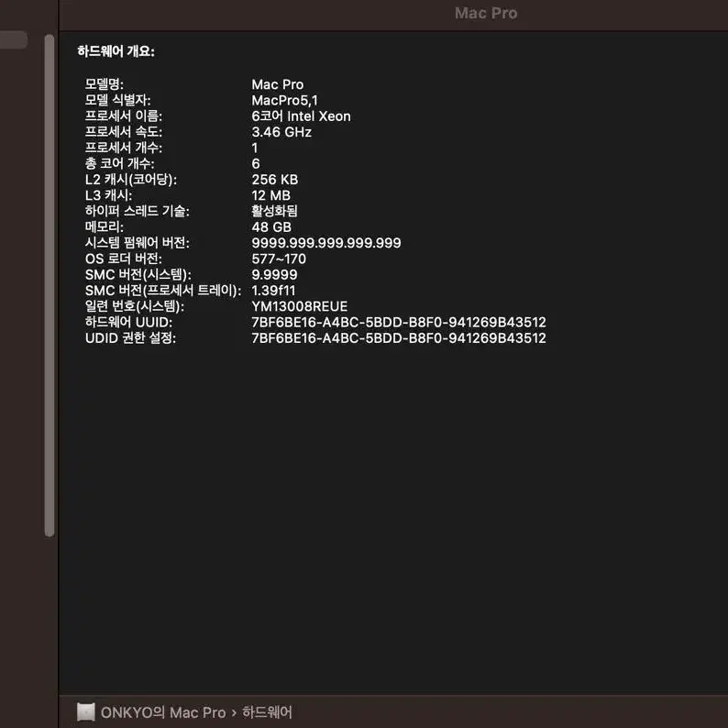Click the model identifier 'MacPro5,1'
Screen dimensions: 728x728
pyautogui.click(x=284, y=100)
